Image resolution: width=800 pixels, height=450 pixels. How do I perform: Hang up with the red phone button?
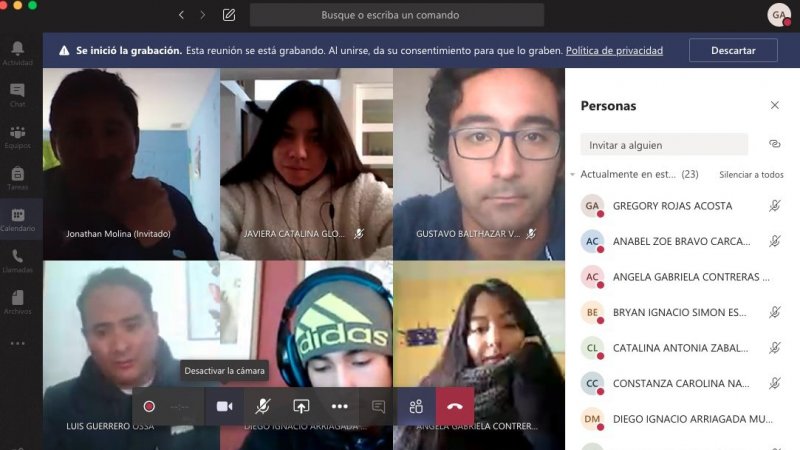455,406
